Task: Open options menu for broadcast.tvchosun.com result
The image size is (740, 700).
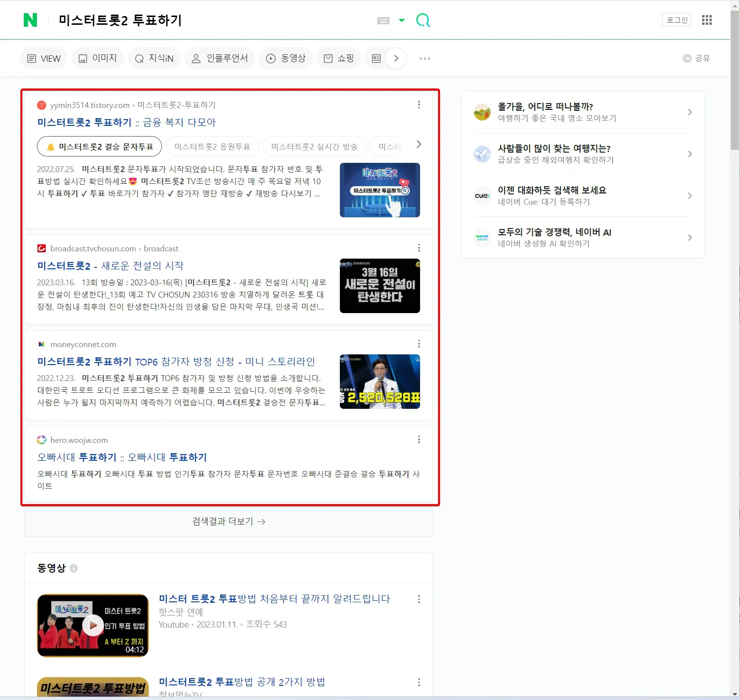Action: click(419, 248)
